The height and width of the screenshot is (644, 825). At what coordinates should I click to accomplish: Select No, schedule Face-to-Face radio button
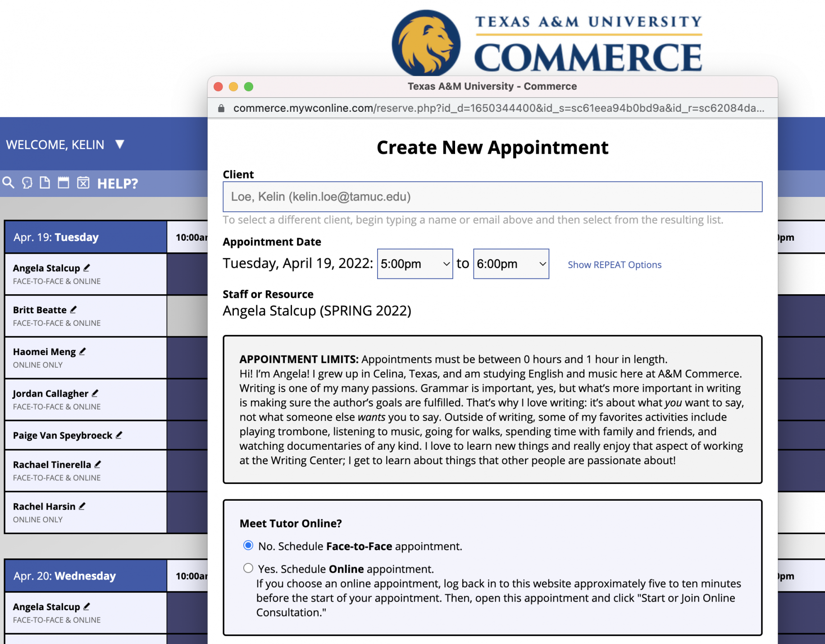point(248,546)
